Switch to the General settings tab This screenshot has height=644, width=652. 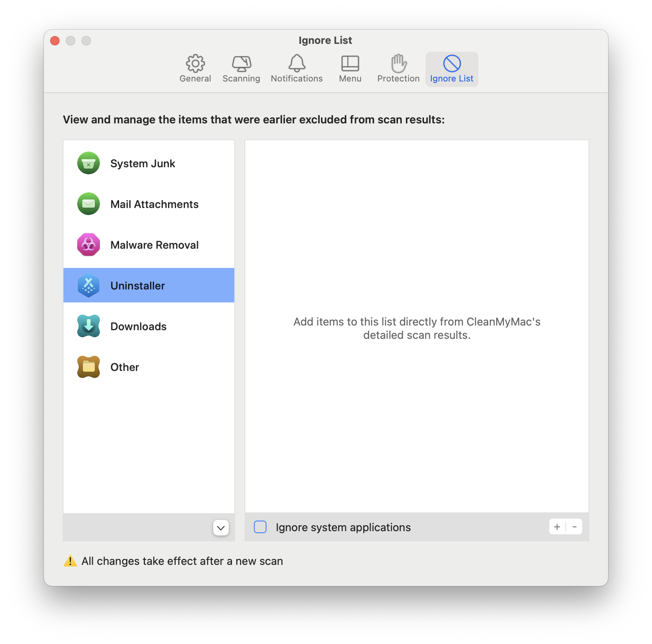pos(195,69)
